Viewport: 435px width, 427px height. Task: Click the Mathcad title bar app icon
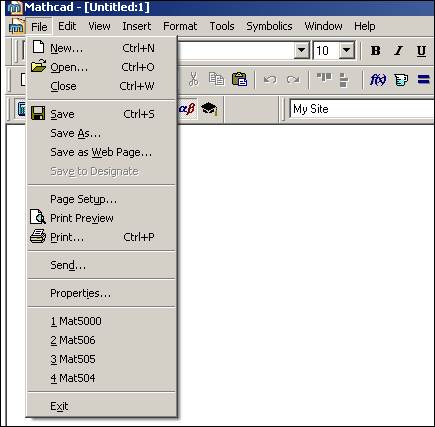click(15, 8)
